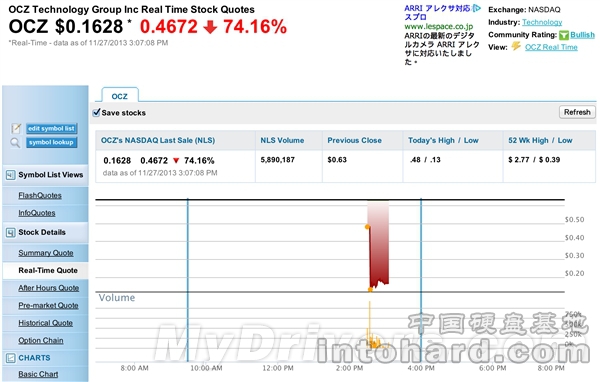Open the Real-Time Quote menu item
Image resolution: width=600 pixels, height=382 pixels.
[x=48, y=271]
